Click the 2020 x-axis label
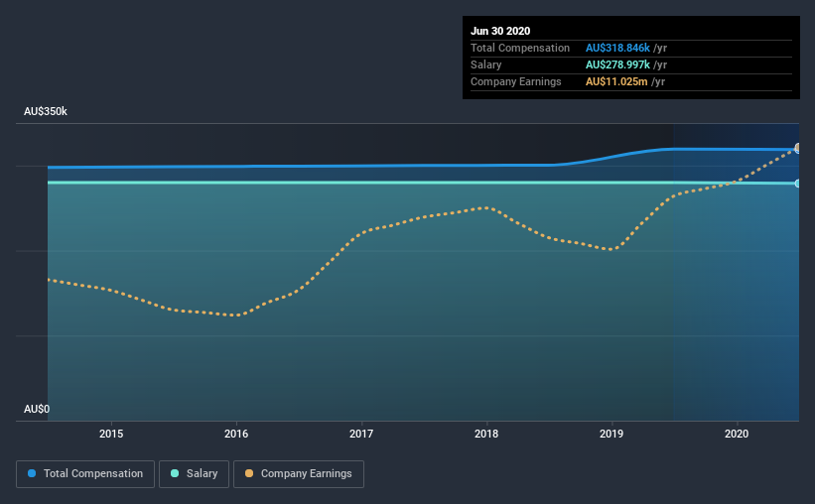Viewport: 815px width, 504px height. [x=737, y=434]
